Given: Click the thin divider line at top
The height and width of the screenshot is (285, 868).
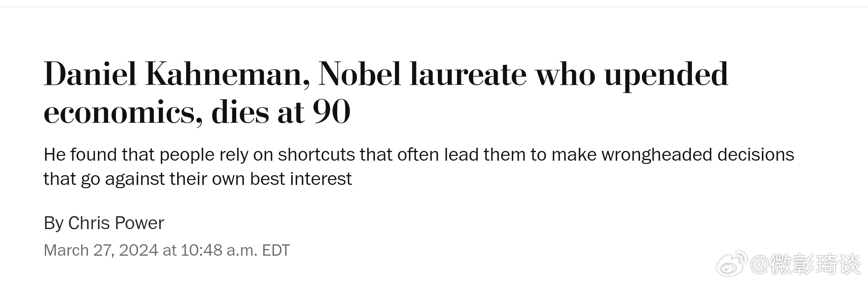Looking at the screenshot, I should [434, 7].
